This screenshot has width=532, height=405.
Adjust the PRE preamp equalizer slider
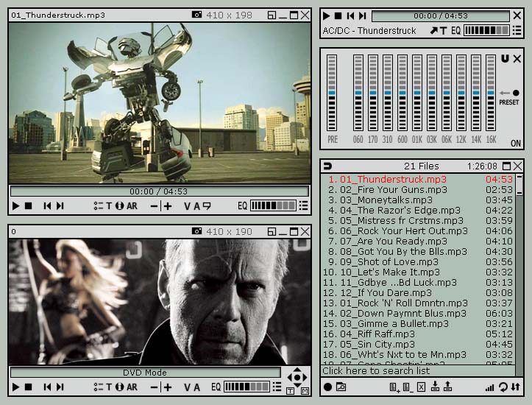coord(332,93)
